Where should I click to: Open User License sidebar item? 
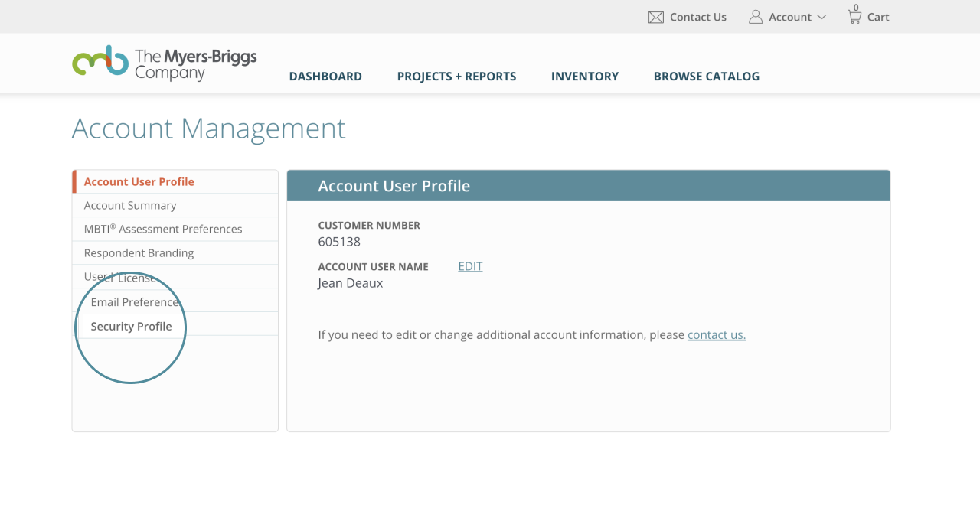click(x=175, y=277)
